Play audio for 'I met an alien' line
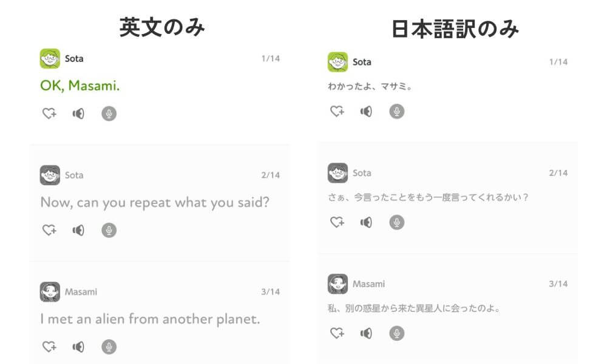This screenshot has width=607, height=364. 78,346
